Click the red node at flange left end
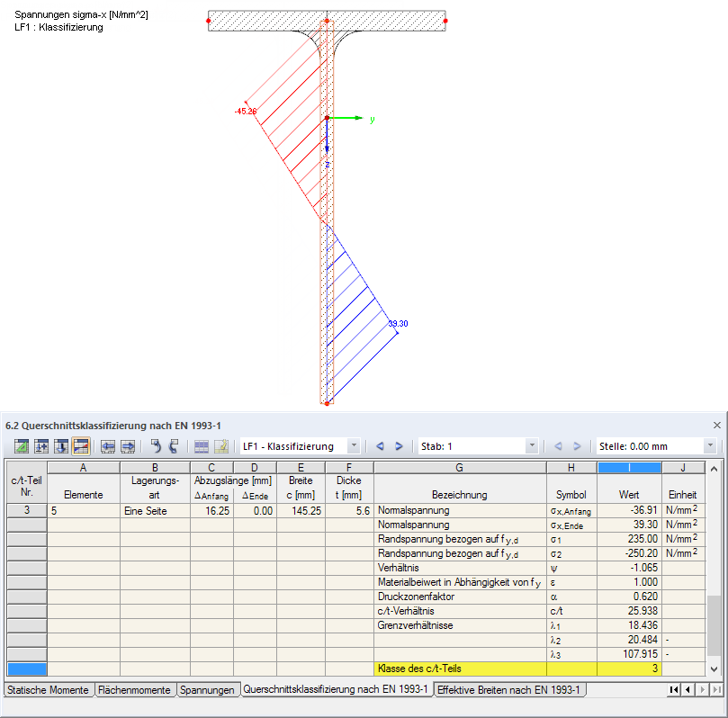 209,21
